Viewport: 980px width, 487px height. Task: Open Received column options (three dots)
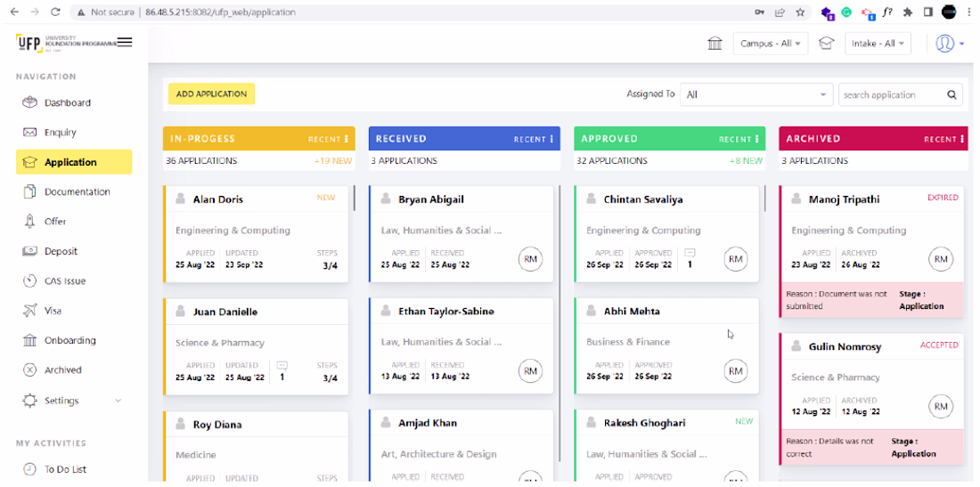(x=551, y=139)
